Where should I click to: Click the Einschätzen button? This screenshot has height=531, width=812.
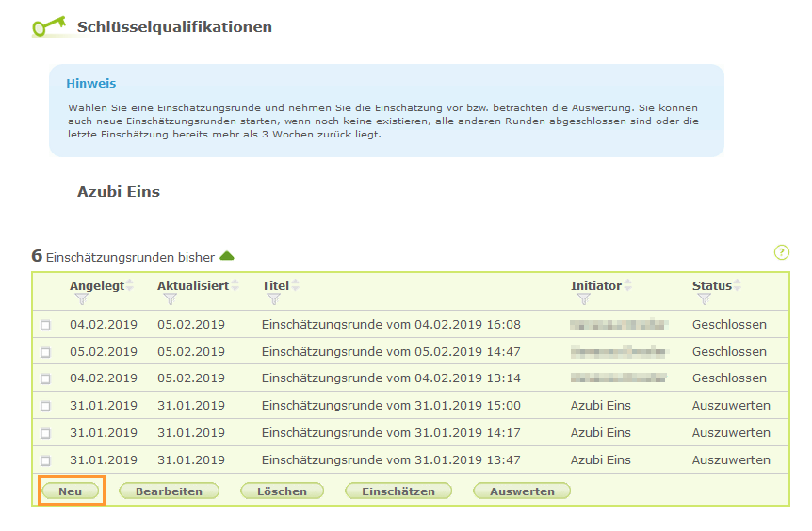398,491
